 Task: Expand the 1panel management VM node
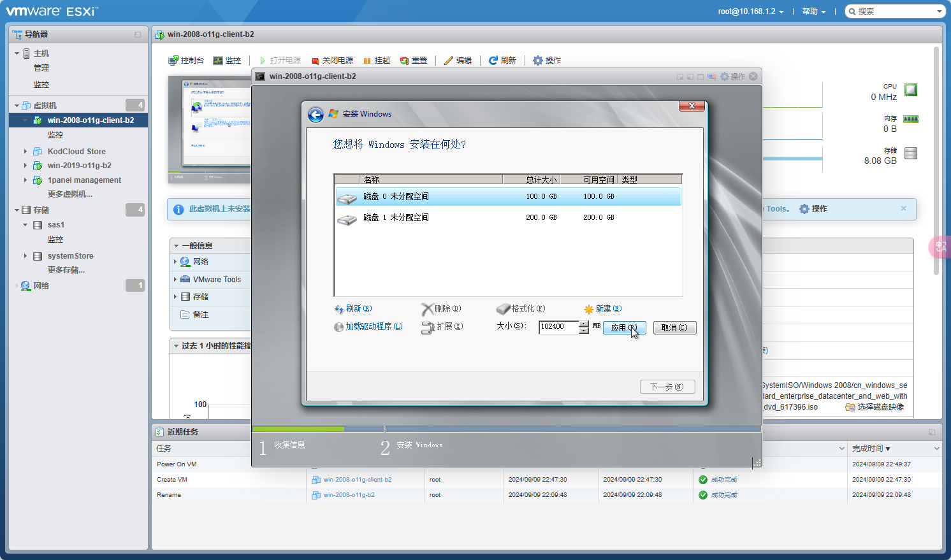click(x=25, y=180)
